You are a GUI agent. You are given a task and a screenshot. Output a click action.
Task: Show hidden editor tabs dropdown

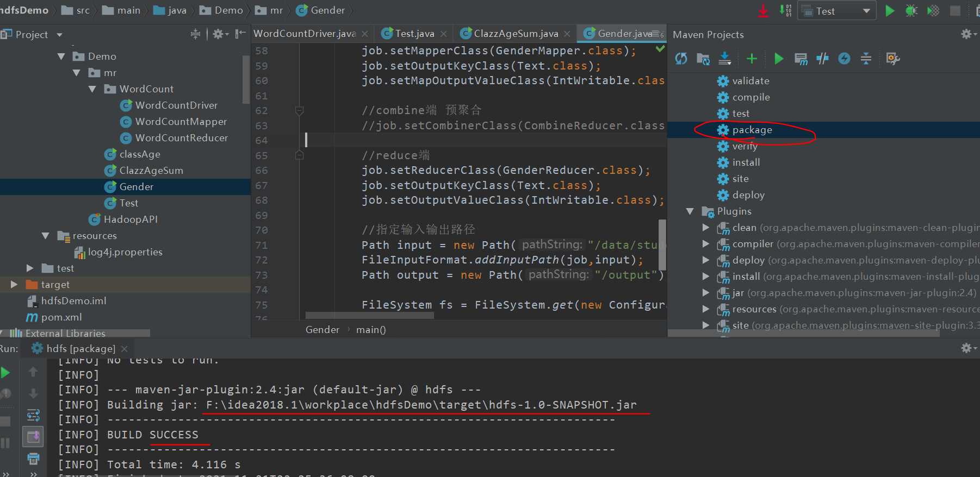coord(658,34)
